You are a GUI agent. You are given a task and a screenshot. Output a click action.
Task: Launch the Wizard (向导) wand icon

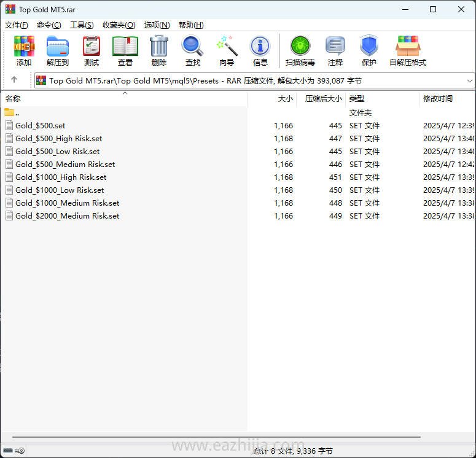(x=227, y=51)
